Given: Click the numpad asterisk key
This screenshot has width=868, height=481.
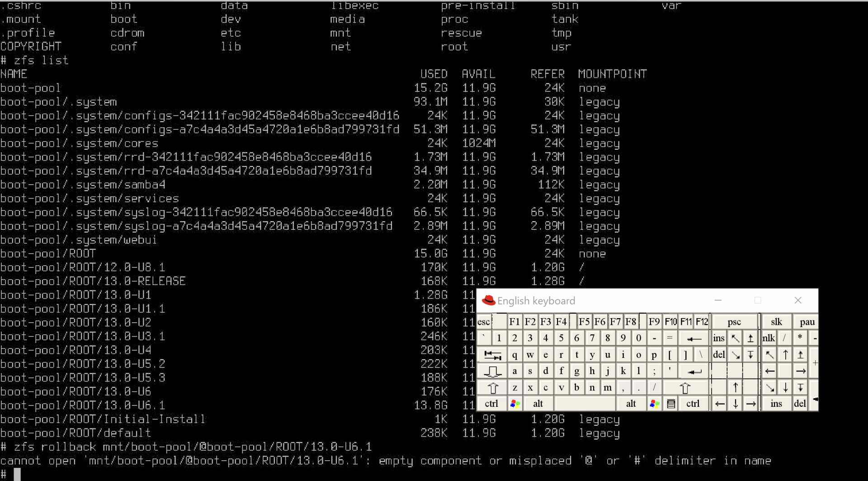Looking at the screenshot, I should coord(800,338).
